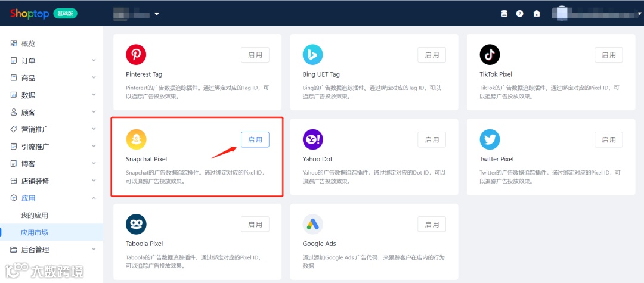The image size is (644, 283).
Task: Click the Pinterest Tag title text
Action: (144, 74)
